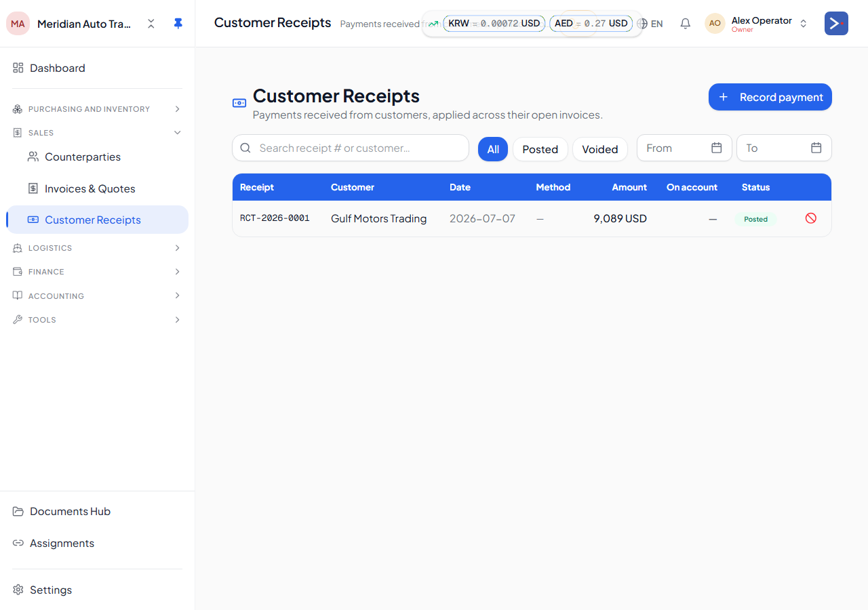Open the From date field

(684, 148)
